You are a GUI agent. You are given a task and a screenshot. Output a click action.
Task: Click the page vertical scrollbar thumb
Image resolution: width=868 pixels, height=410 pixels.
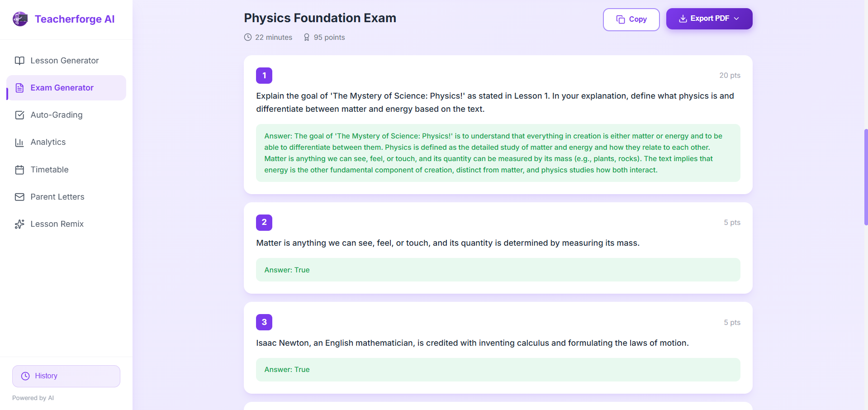tap(866, 176)
